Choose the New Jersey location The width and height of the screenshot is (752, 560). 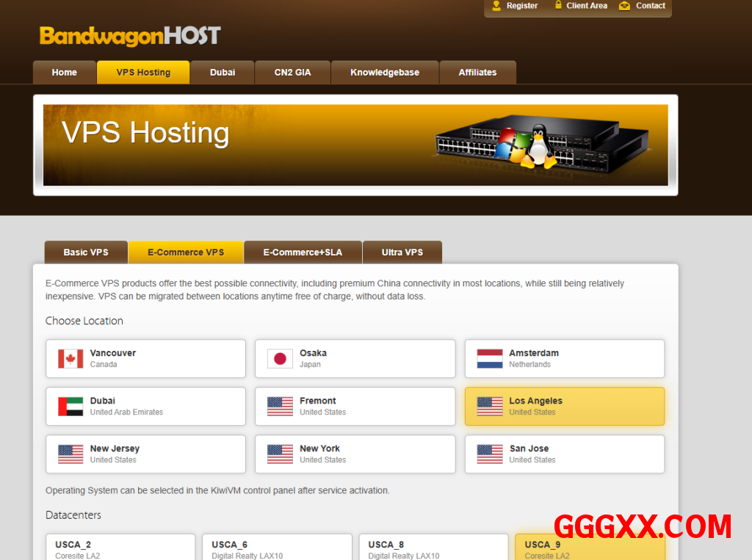[145, 454]
